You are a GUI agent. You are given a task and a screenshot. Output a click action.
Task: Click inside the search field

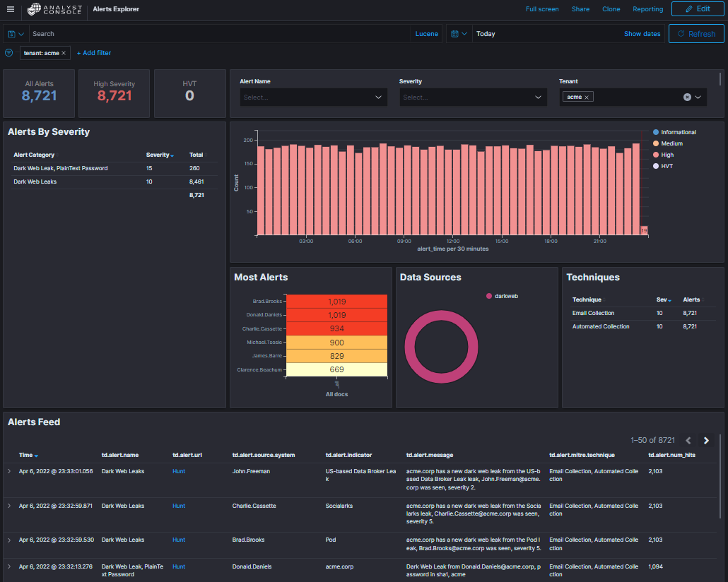(212, 33)
